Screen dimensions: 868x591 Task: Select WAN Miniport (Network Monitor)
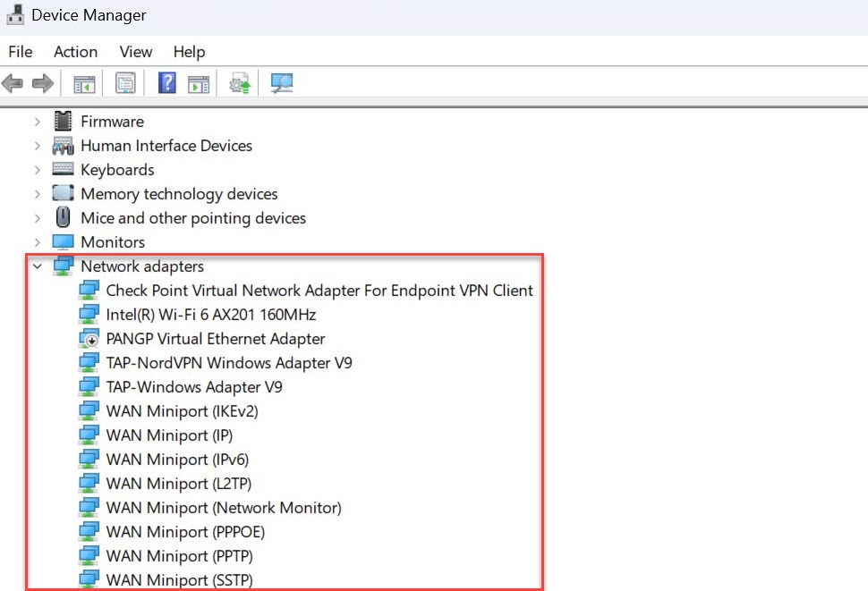pyautogui.click(x=224, y=508)
